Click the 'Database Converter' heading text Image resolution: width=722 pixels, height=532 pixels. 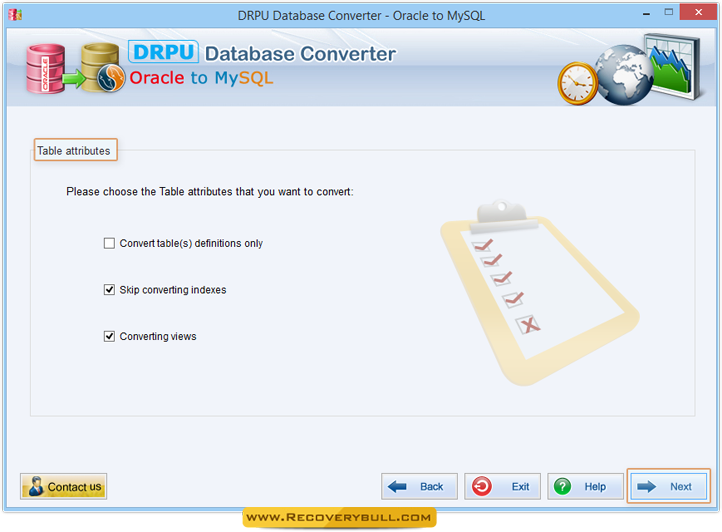pyautogui.click(x=300, y=54)
